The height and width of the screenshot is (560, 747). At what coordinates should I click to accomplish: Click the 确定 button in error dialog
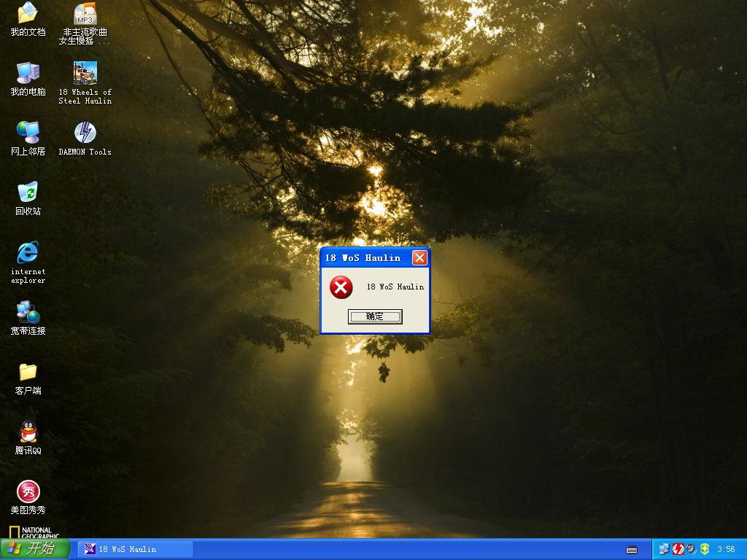coord(375,316)
